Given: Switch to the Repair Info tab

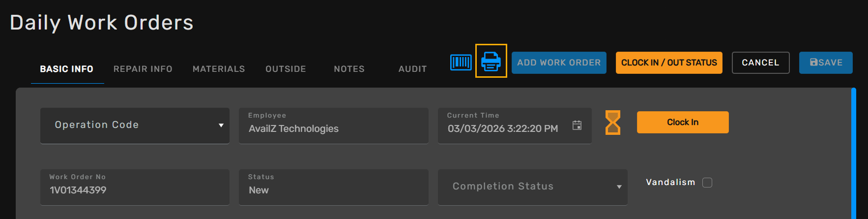Looking at the screenshot, I should [x=143, y=69].
